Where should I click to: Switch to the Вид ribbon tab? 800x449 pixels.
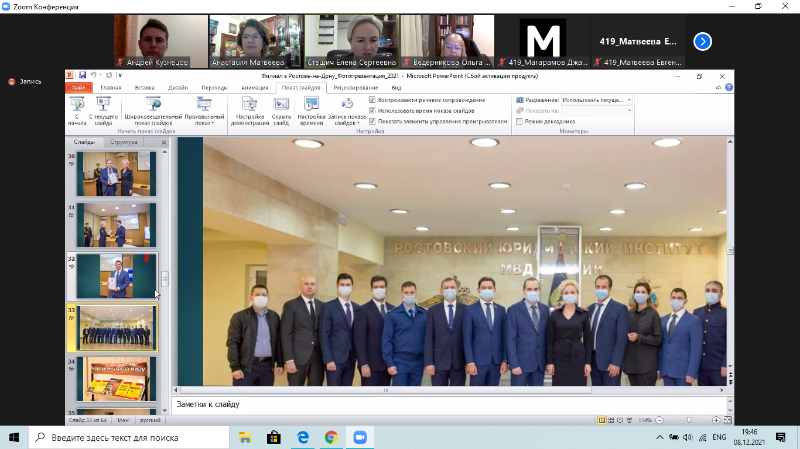[396, 88]
